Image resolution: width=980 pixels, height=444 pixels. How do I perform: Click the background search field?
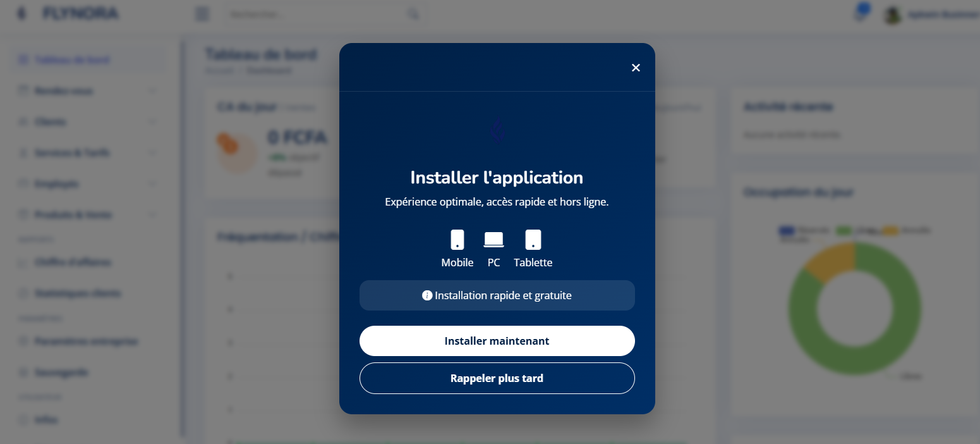(326, 14)
